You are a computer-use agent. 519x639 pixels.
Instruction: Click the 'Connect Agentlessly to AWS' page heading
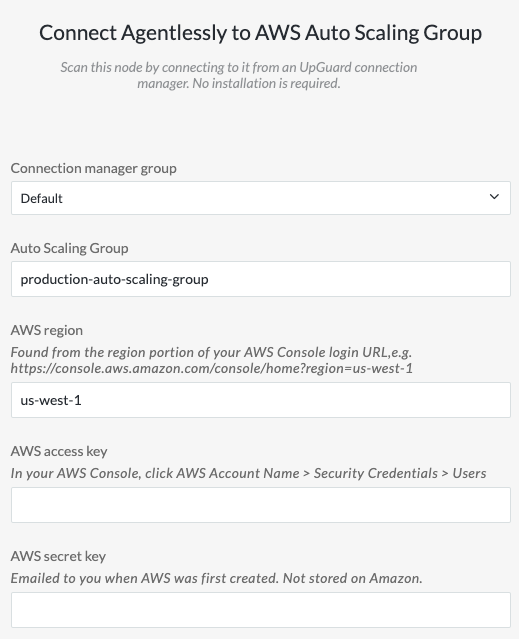[261, 33]
